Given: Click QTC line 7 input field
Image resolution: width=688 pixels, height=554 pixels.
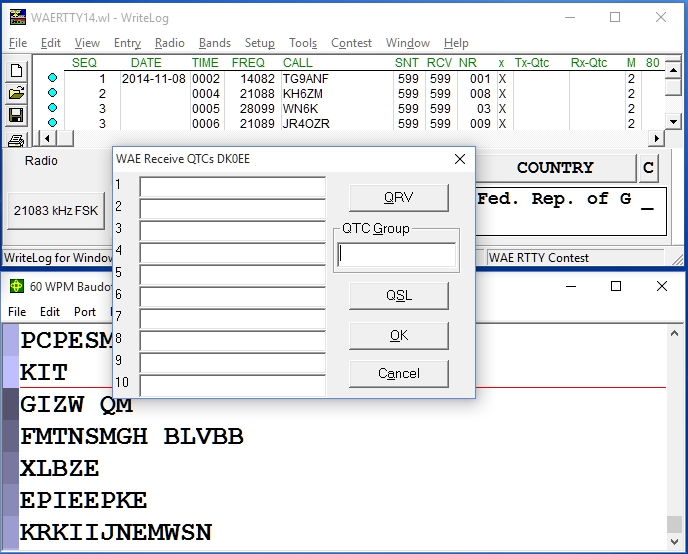Looking at the screenshot, I should click(x=233, y=318).
